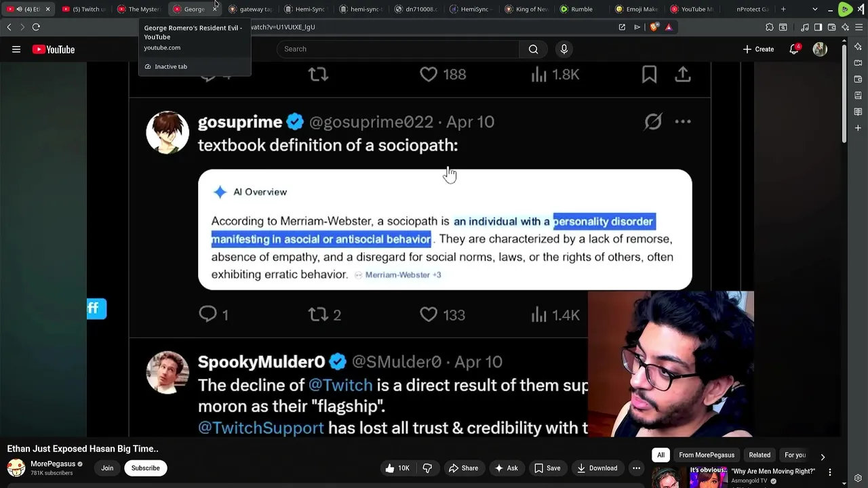Viewport: 868px width, 488px height.
Task: Share the video with Share button
Action: [462, 468]
